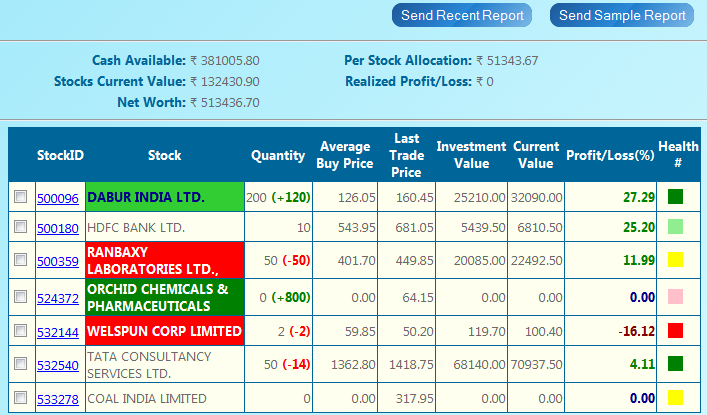Click green health swatch for Tata Consultancy

click(x=675, y=363)
